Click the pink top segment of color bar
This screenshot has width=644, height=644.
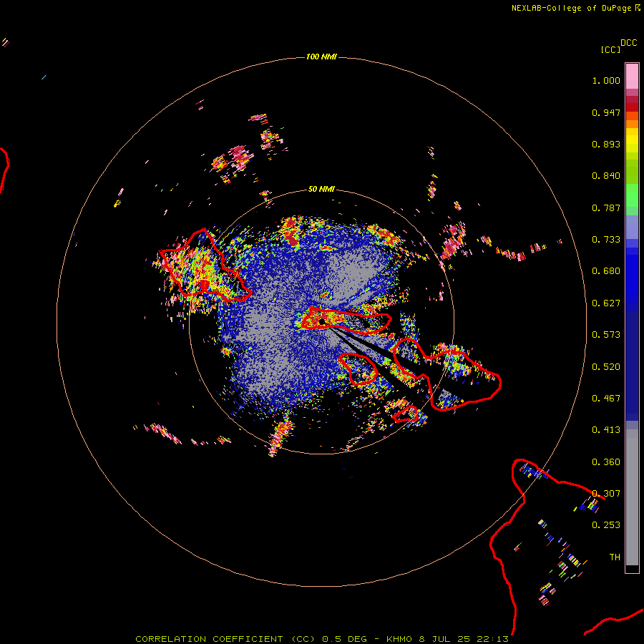[632, 76]
